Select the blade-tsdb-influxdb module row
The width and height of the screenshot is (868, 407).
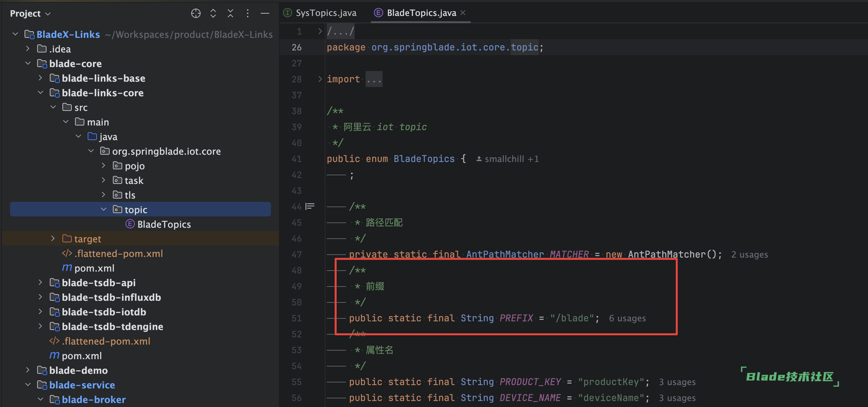pos(140,297)
